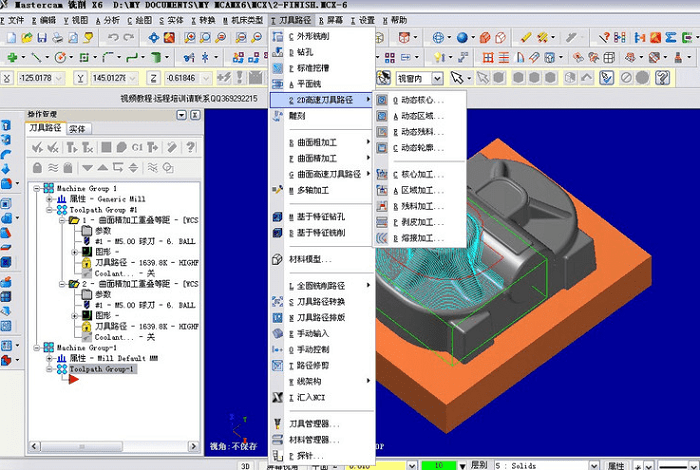Create a new file from the toolbar
700x470 pixels.
11,38
